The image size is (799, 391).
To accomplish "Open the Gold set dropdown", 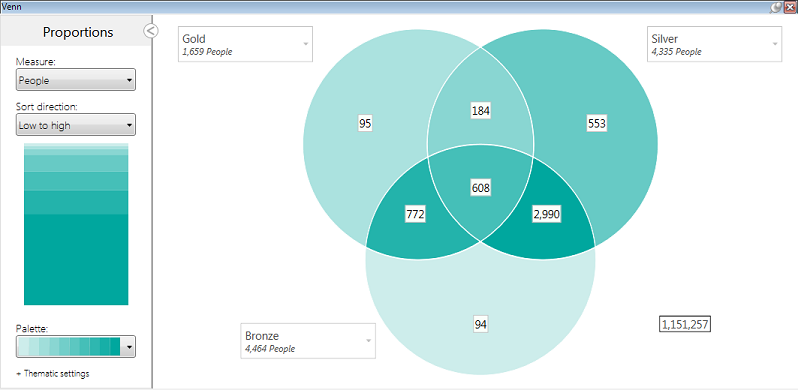I will click(x=245, y=44).
